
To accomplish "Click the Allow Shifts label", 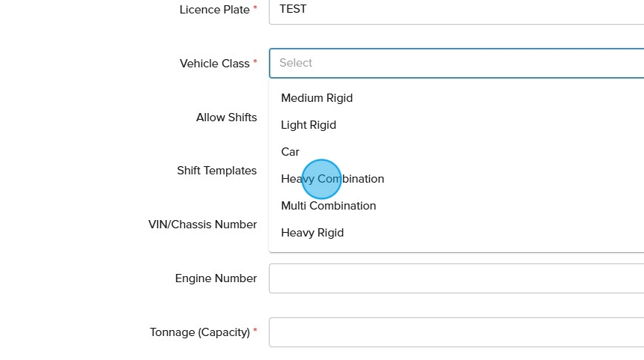I will click(x=226, y=118).
